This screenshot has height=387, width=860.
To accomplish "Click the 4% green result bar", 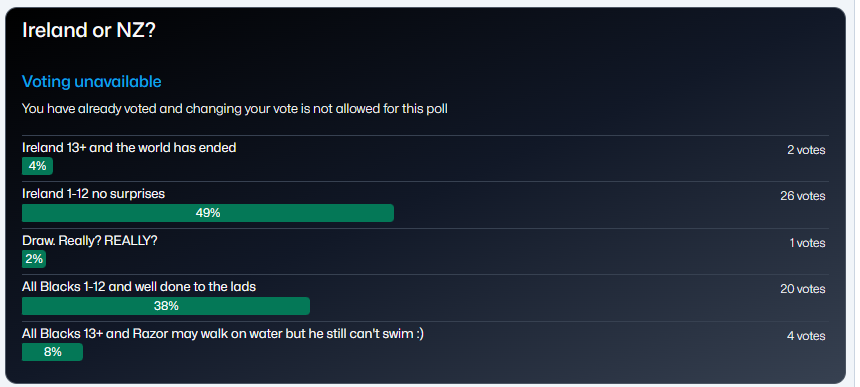I will 37,166.
